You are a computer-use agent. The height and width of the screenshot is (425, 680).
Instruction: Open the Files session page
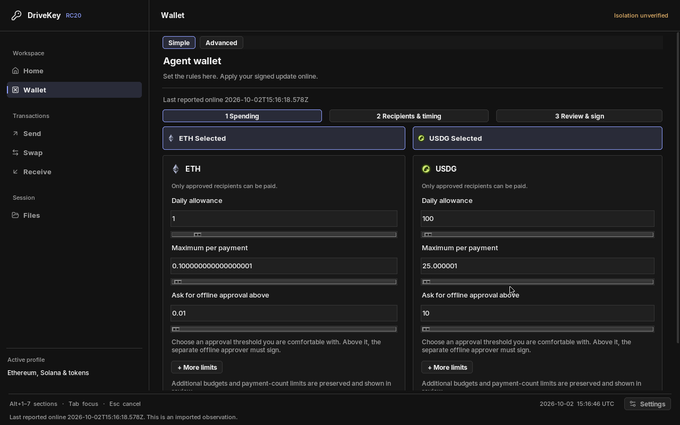click(x=74, y=215)
